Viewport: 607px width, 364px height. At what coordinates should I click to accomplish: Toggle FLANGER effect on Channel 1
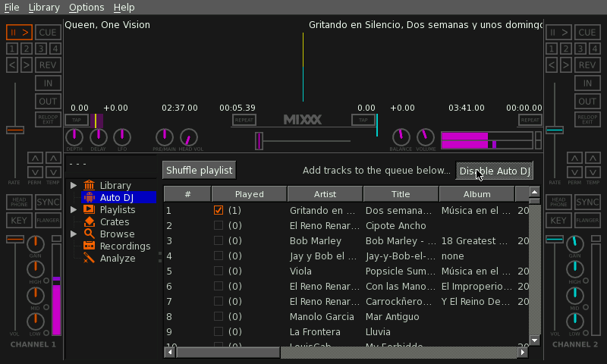tap(48, 221)
